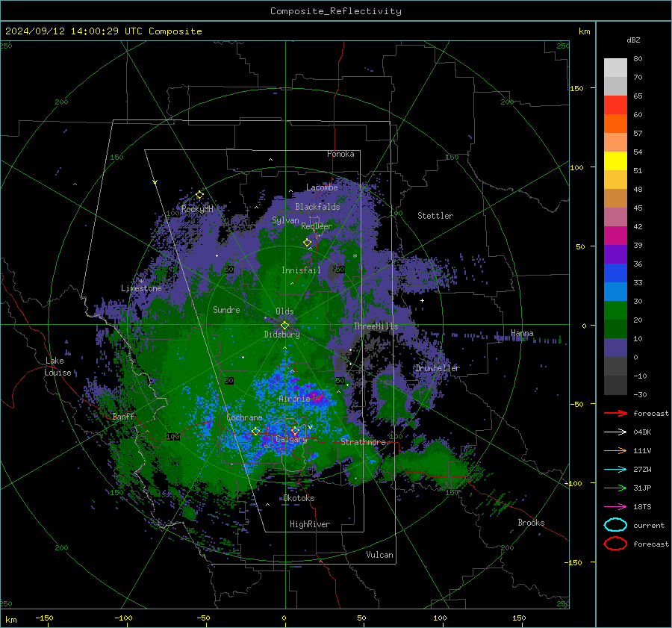Pick the slate violet 10 dBZ legend swatch
Viewport: 672px width, 628px height.
point(615,347)
